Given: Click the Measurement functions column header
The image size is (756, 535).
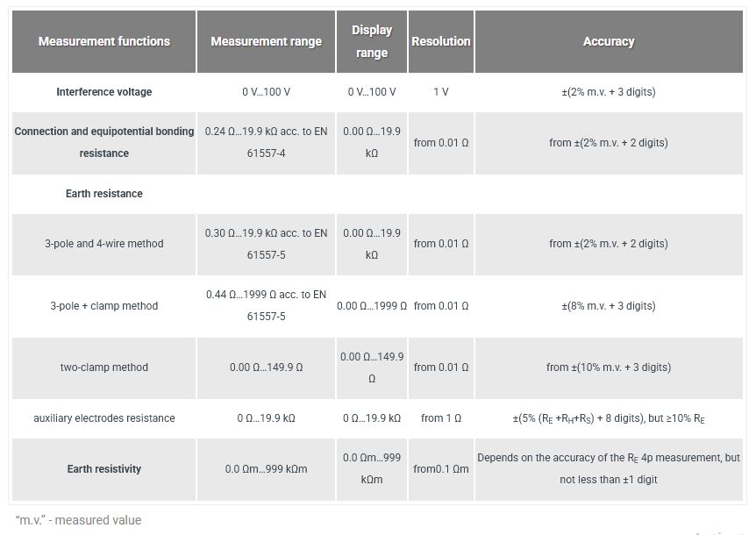Looking at the screenshot, I should (104, 41).
